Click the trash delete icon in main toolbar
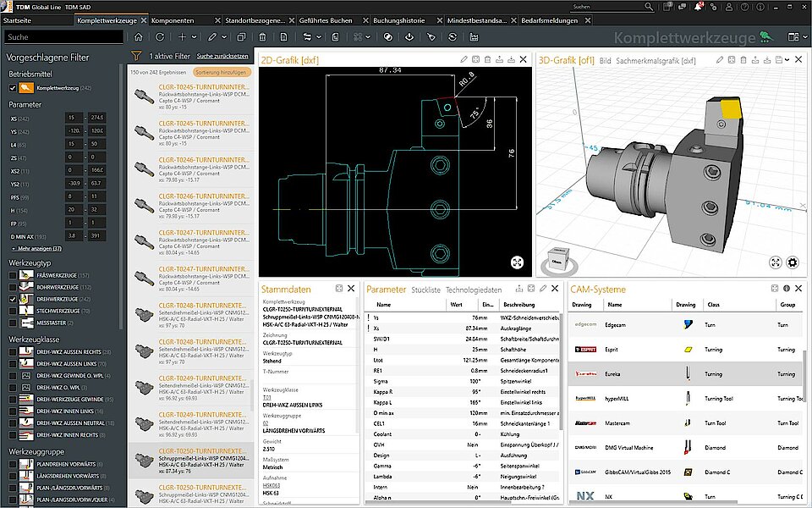 pos(262,37)
